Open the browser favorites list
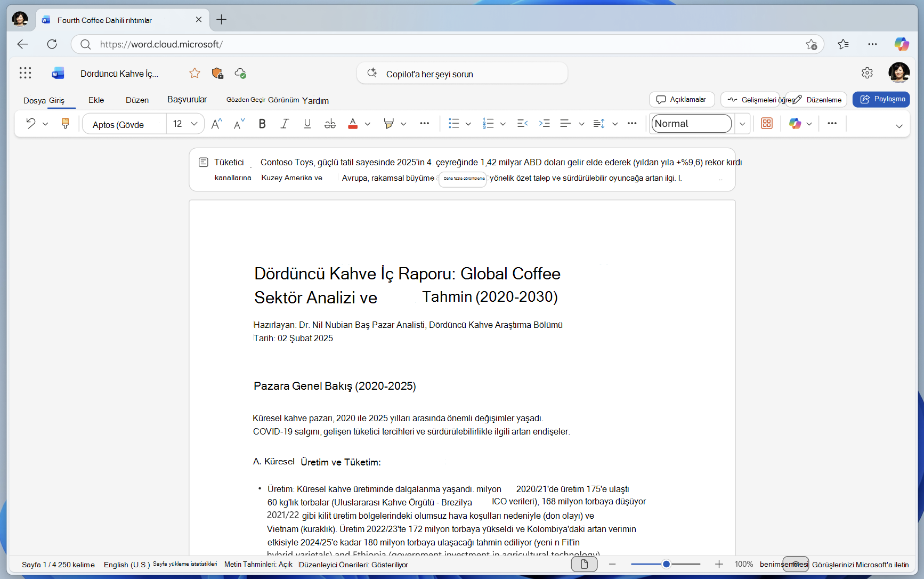 tap(843, 44)
